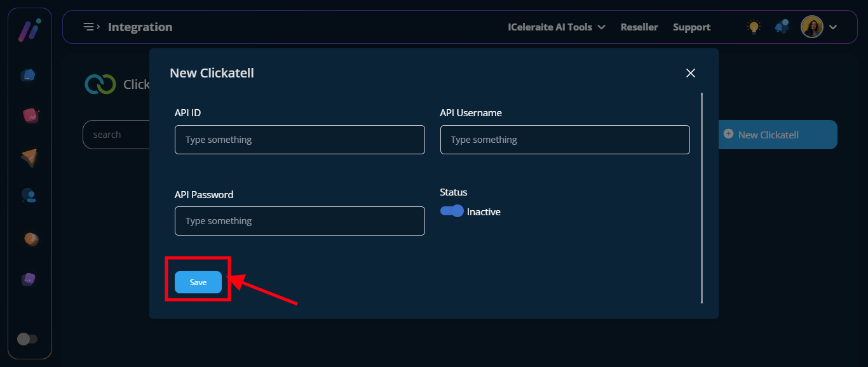Expand the ICeleraite AI Tools dropdown

[556, 27]
